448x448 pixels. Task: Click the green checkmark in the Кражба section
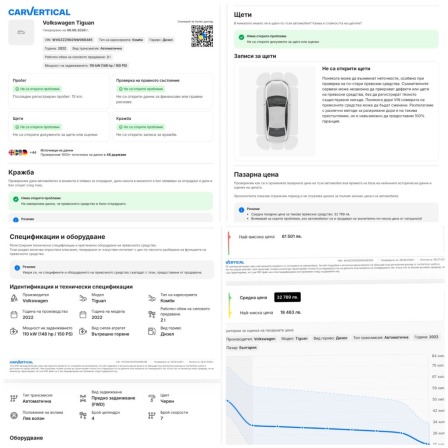tap(15, 199)
